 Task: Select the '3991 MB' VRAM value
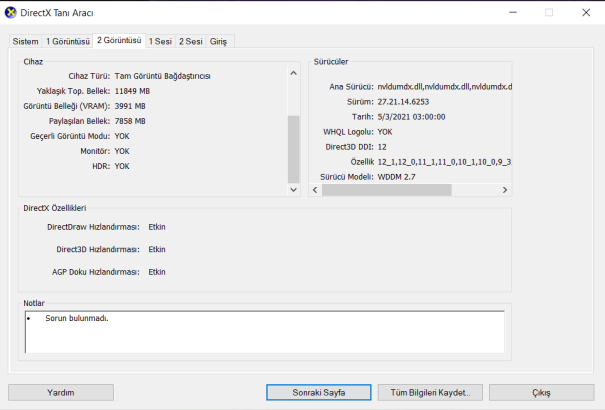pos(130,106)
